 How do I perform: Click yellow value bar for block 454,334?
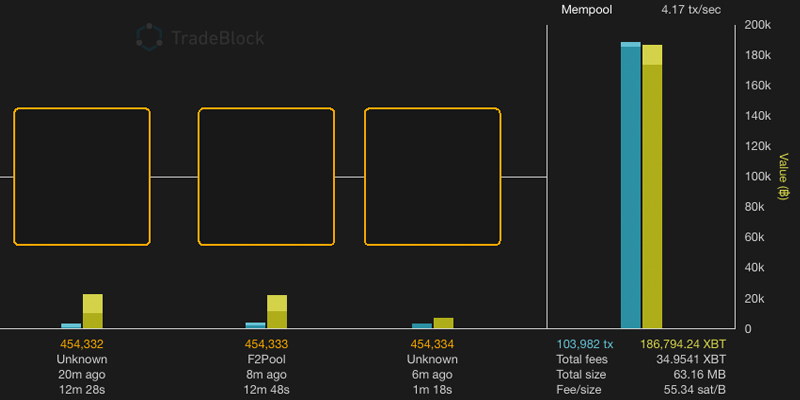tap(443, 323)
